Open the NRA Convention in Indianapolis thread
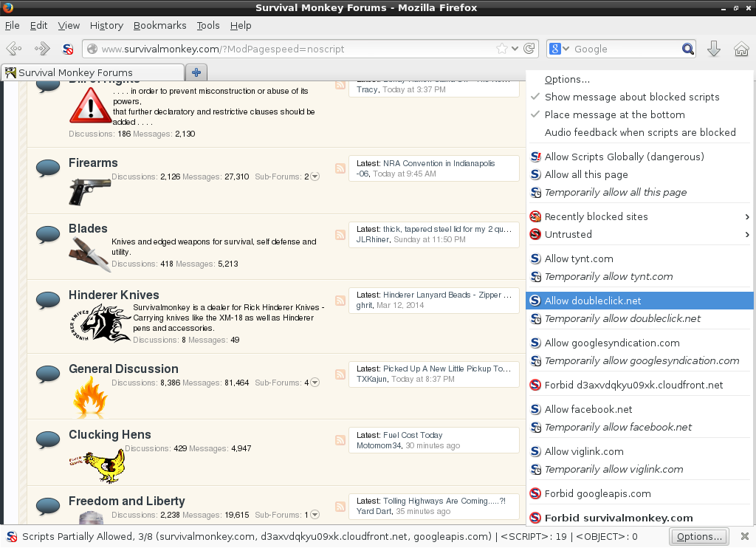Image resolution: width=756 pixels, height=548 pixels. click(x=439, y=163)
